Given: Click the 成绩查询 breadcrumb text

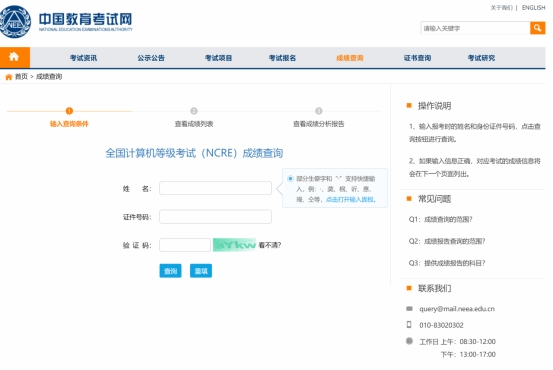Looking at the screenshot, I should pyautogui.click(x=49, y=77).
